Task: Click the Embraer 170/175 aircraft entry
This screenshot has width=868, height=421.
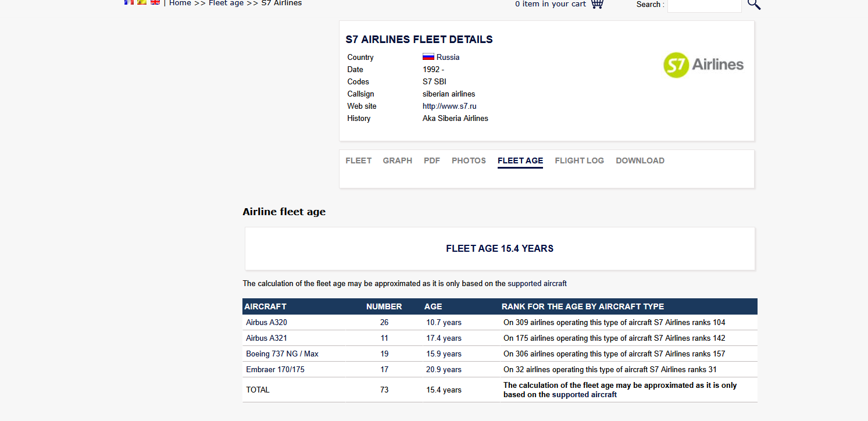Action: click(x=276, y=369)
